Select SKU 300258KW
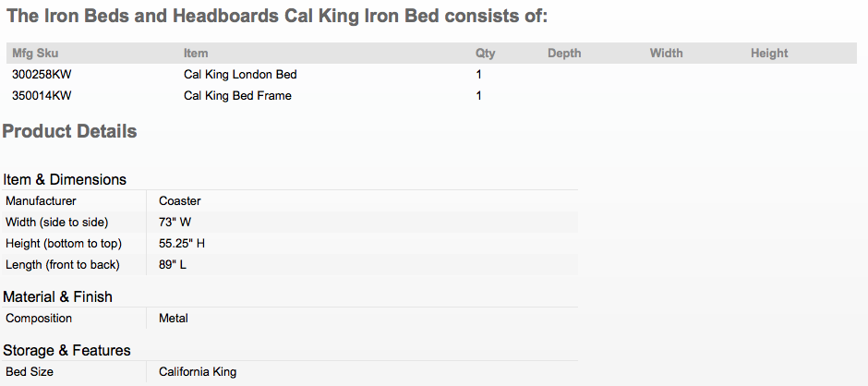The height and width of the screenshot is (386, 868). [x=42, y=74]
